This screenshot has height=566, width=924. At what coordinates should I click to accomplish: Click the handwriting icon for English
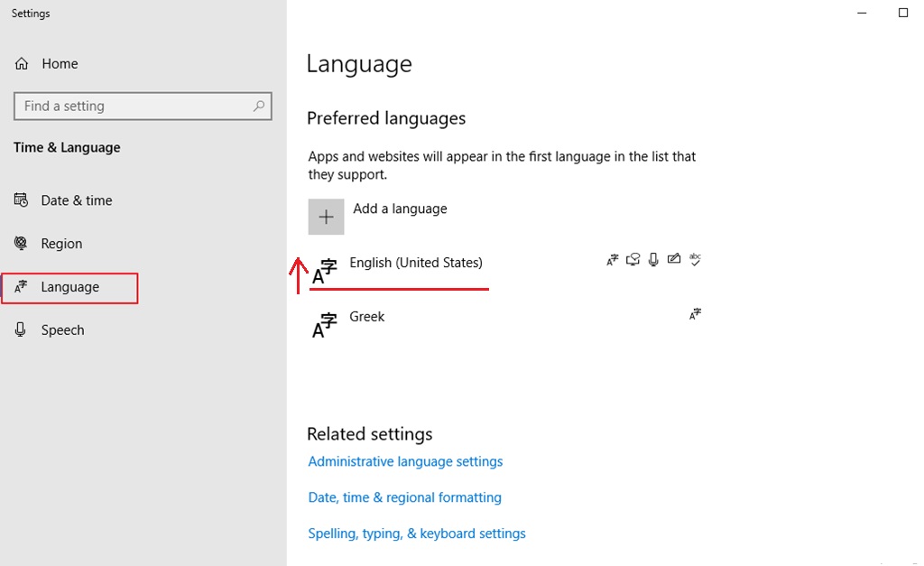click(x=673, y=260)
